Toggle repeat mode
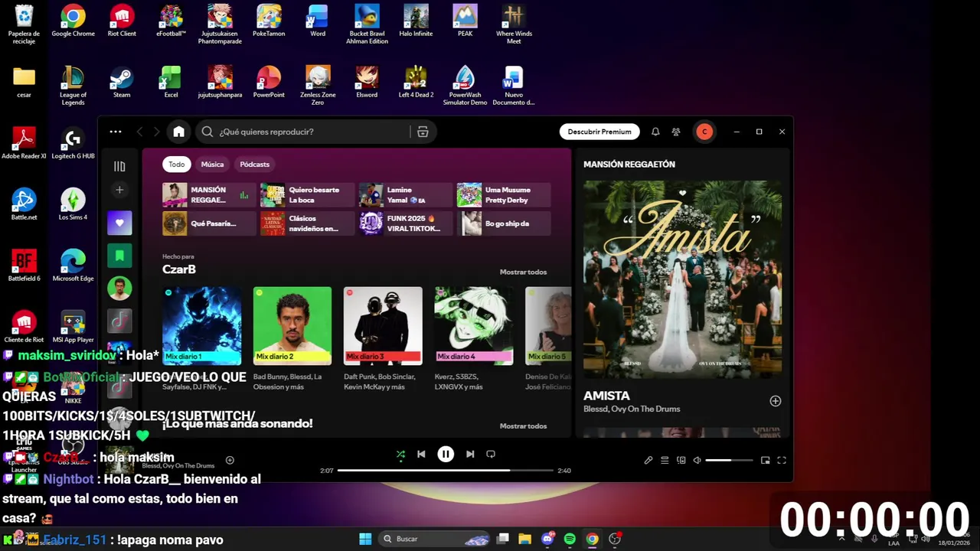Image resolution: width=980 pixels, height=551 pixels. [491, 454]
